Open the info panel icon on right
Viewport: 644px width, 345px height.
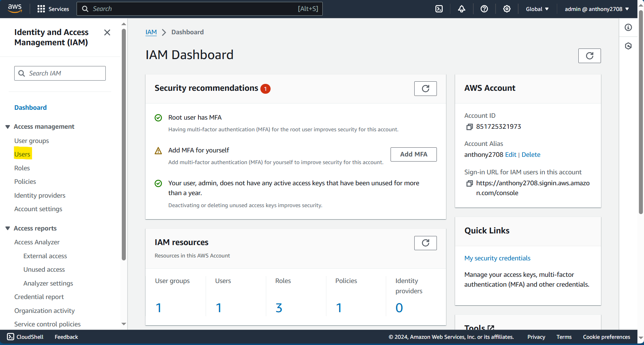point(628,27)
